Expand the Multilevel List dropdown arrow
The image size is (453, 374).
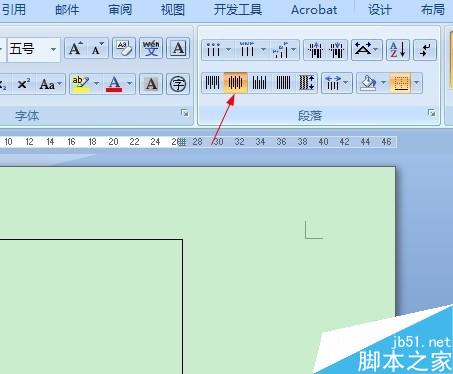pyautogui.click(x=294, y=50)
